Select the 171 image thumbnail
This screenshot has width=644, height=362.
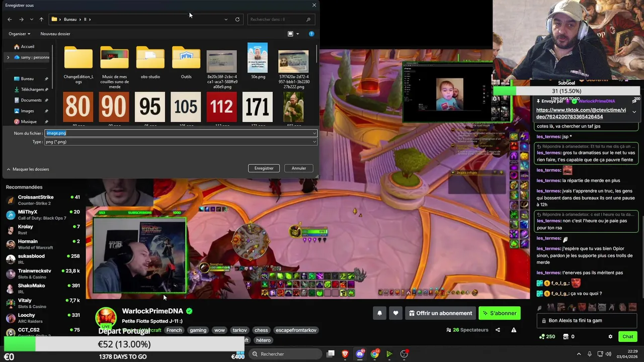point(258,107)
